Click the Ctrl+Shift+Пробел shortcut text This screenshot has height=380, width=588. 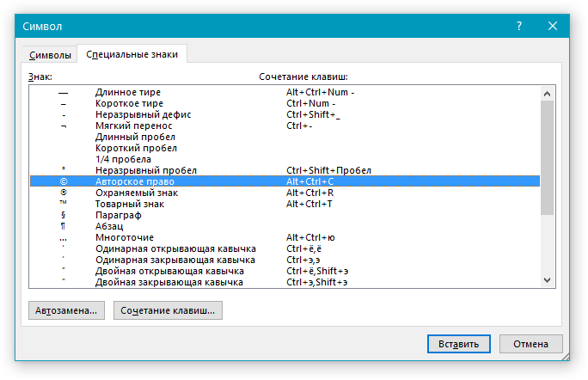(x=328, y=170)
